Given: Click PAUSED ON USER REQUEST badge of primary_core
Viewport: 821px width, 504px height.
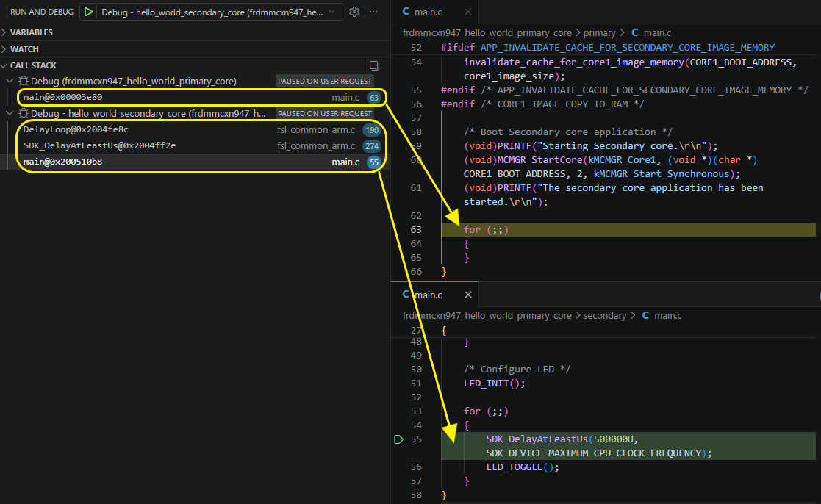Looking at the screenshot, I should (x=325, y=81).
